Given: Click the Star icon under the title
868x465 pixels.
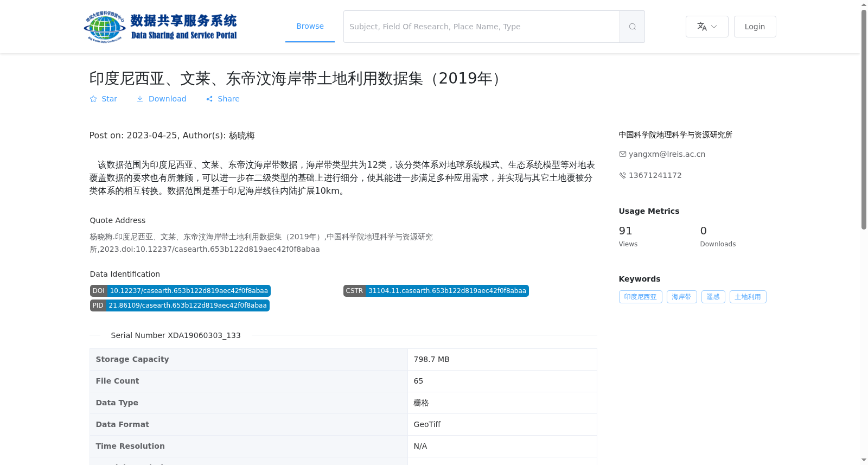Looking at the screenshot, I should pyautogui.click(x=93, y=99).
